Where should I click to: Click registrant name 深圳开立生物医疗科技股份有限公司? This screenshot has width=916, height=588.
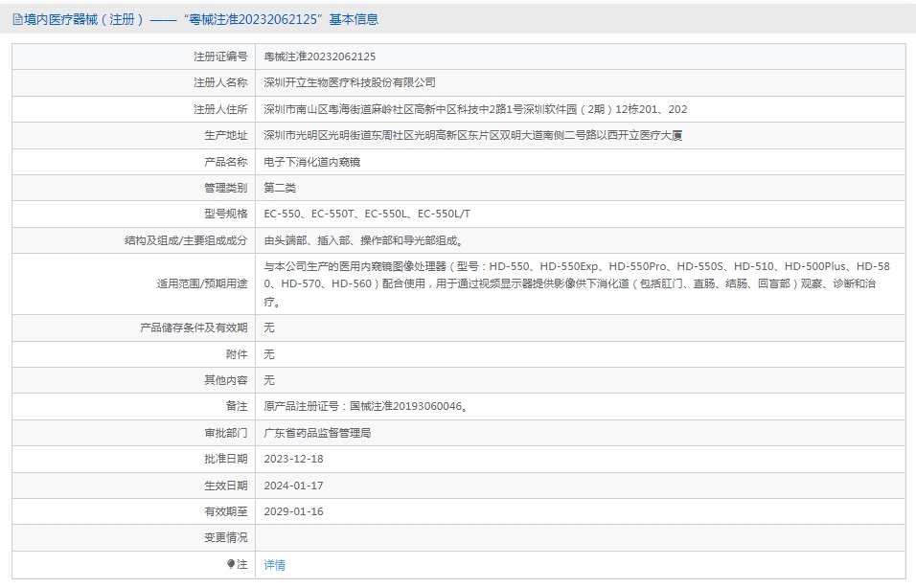pos(350,83)
